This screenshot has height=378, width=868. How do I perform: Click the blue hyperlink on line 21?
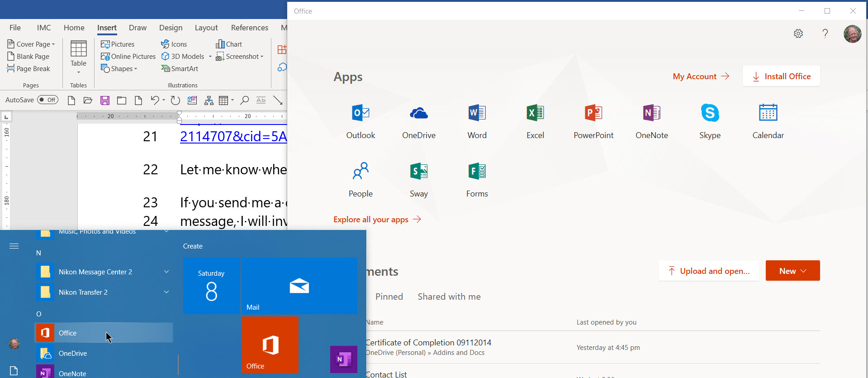[233, 136]
